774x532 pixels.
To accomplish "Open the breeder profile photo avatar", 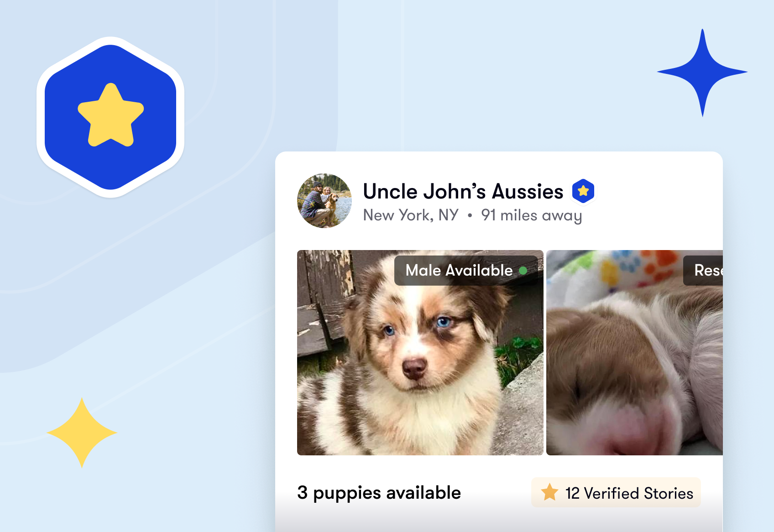I will coord(324,201).
